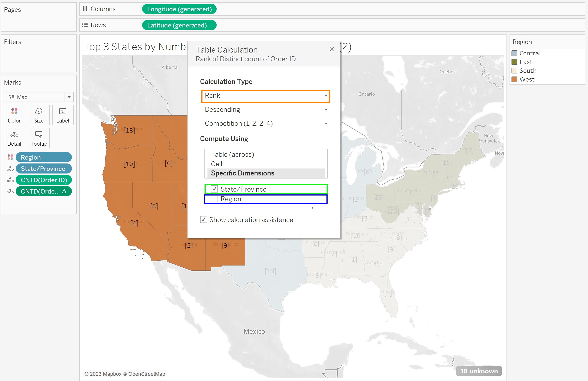Click the Columns shelf icon

pyautogui.click(x=85, y=9)
